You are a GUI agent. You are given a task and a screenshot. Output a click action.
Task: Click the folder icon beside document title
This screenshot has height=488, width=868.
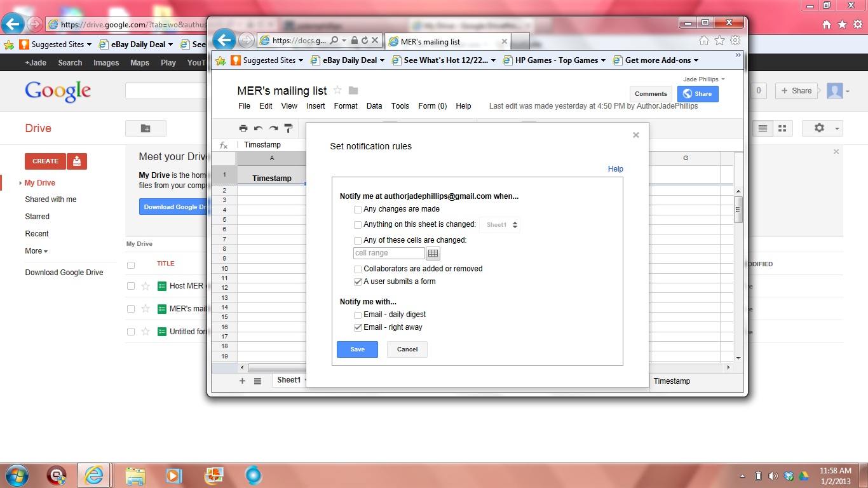[353, 90]
